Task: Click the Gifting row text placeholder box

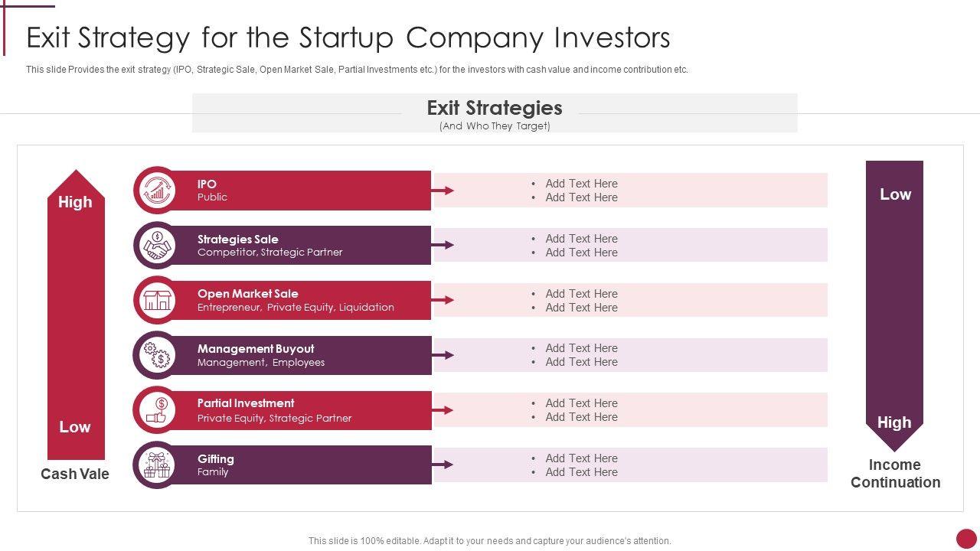Action: pos(631,465)
